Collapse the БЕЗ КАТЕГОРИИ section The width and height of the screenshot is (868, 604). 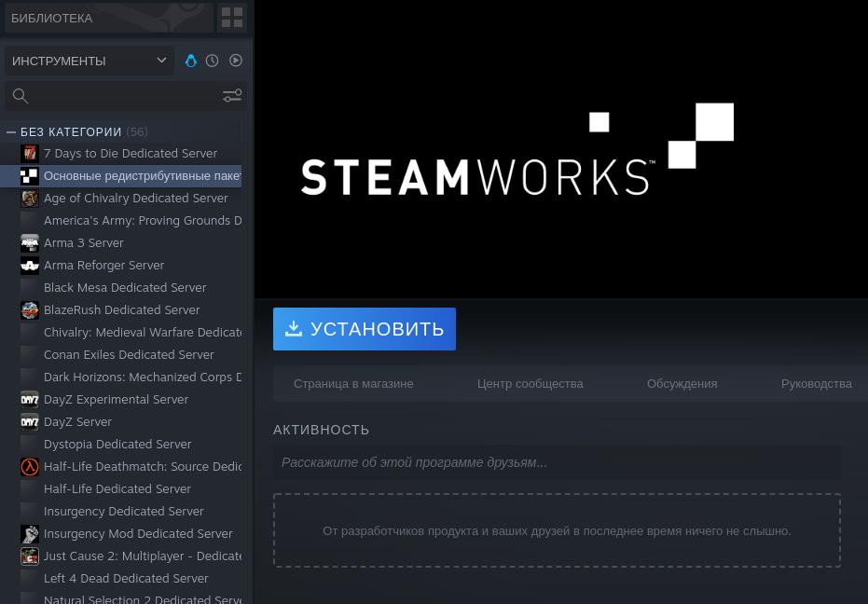coord(10,132)
